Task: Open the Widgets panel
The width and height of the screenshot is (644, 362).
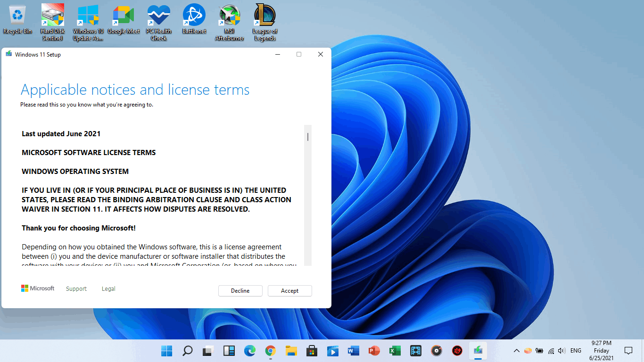Action: point(229,351)
